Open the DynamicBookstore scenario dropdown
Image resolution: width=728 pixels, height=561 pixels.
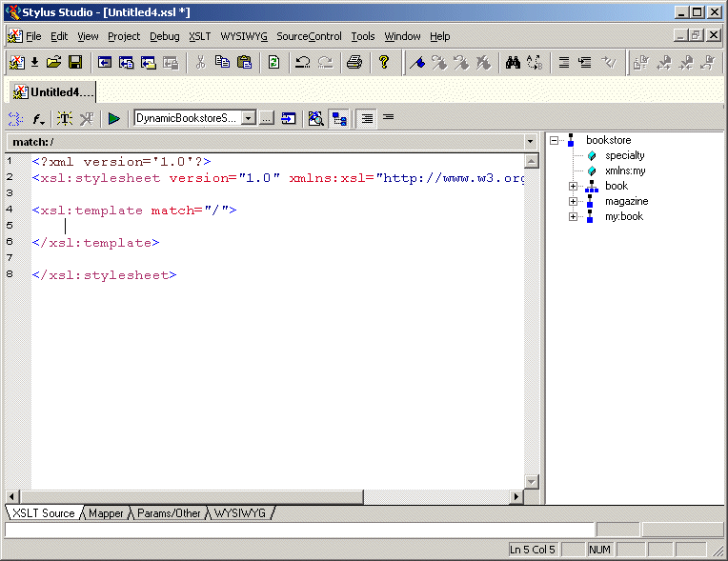(249, 118)
